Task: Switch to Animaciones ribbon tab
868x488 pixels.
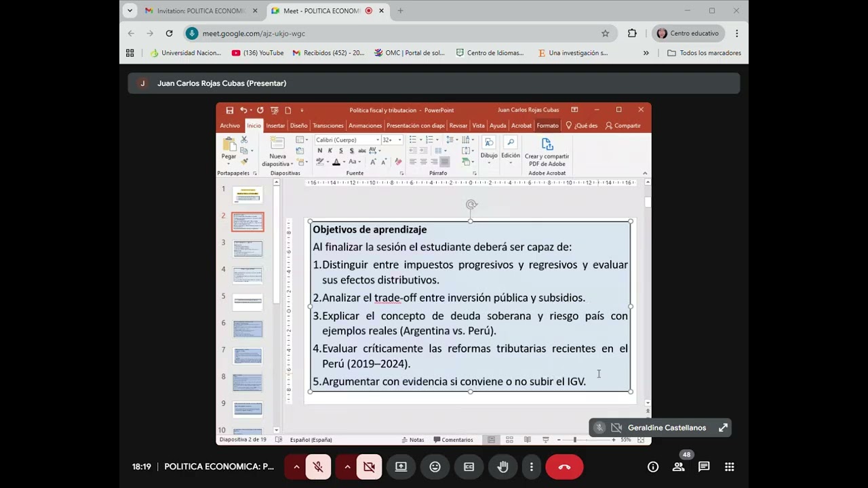Action: point(365,125)
